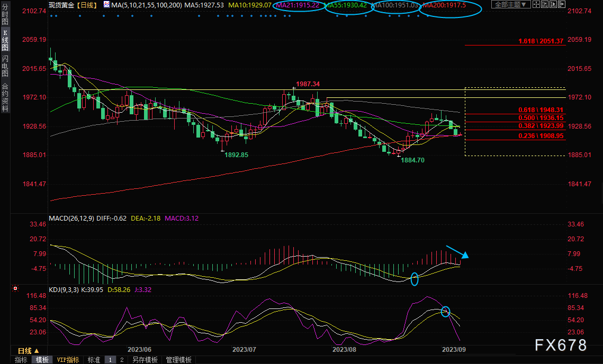
Task: Click the MA200:1917.5 label
Action: (444, 5)
